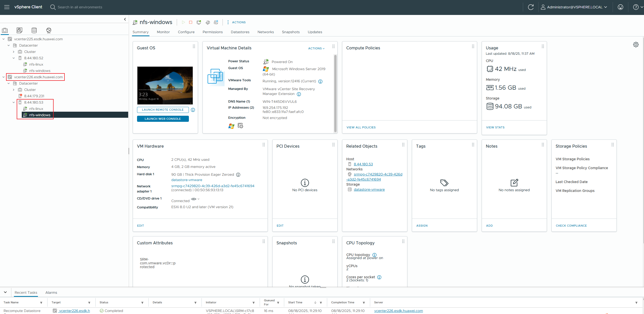The height and width of the screenshot is (314, 644).
Task: Click EDIT in VM Hardware card
Action: [140, 226]
